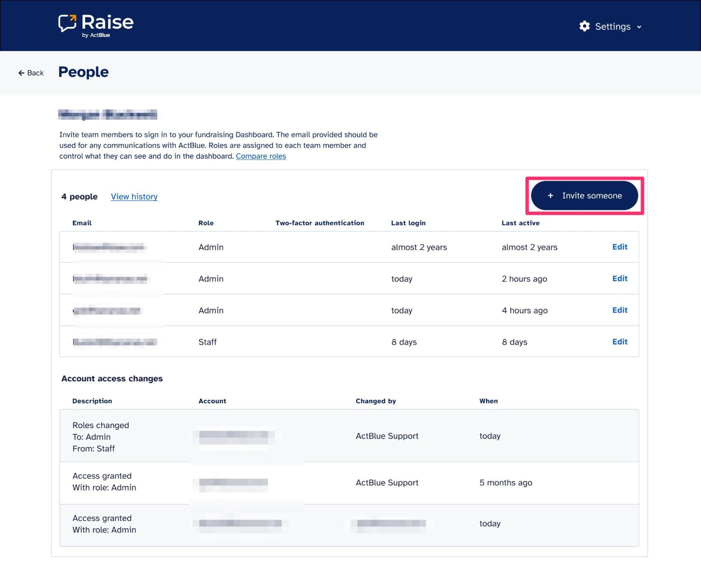Edit the first Admin user row
This screenshot has width=701, height=588.
click(619, 247)
